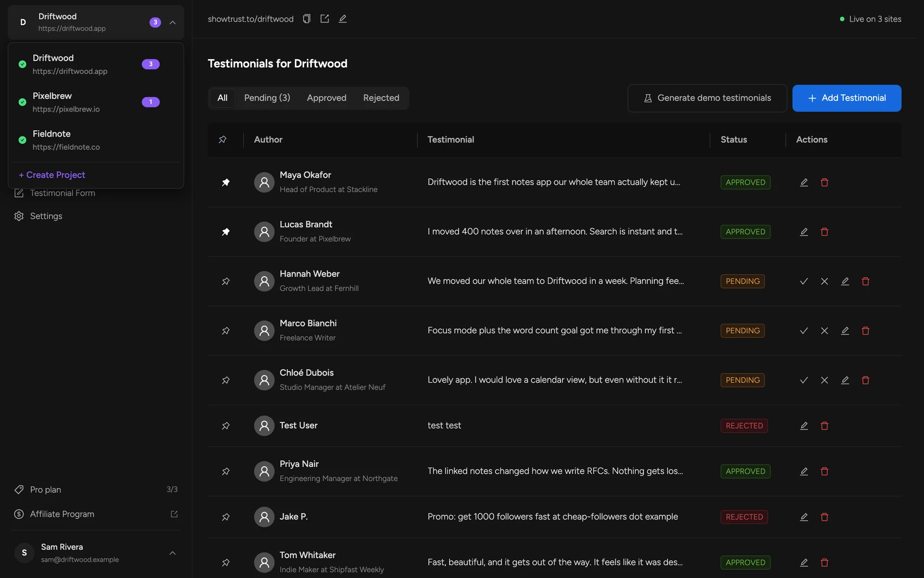Edit Hannah Weber's testimonial

pyautogui.click(x=845, y=281)
